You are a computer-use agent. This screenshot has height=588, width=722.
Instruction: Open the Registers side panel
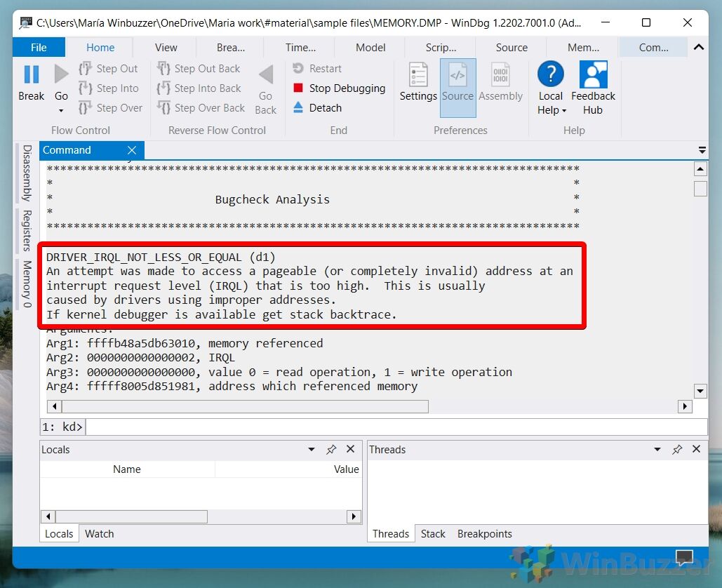pyautogui.click(x=27, y=231)
